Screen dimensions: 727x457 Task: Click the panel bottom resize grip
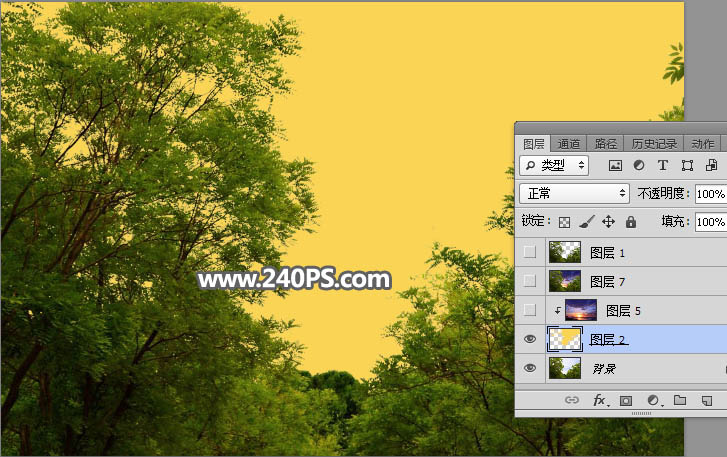[x=641, y=413]
